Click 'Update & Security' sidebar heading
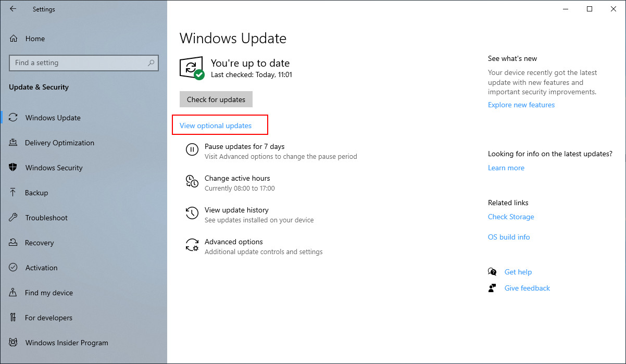 pos(39,87)
